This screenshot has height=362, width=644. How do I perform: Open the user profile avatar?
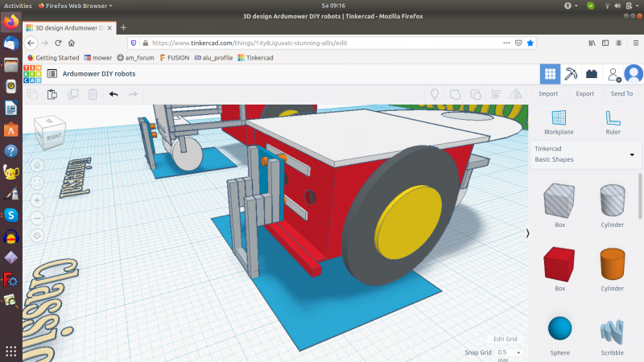(634, 74)
